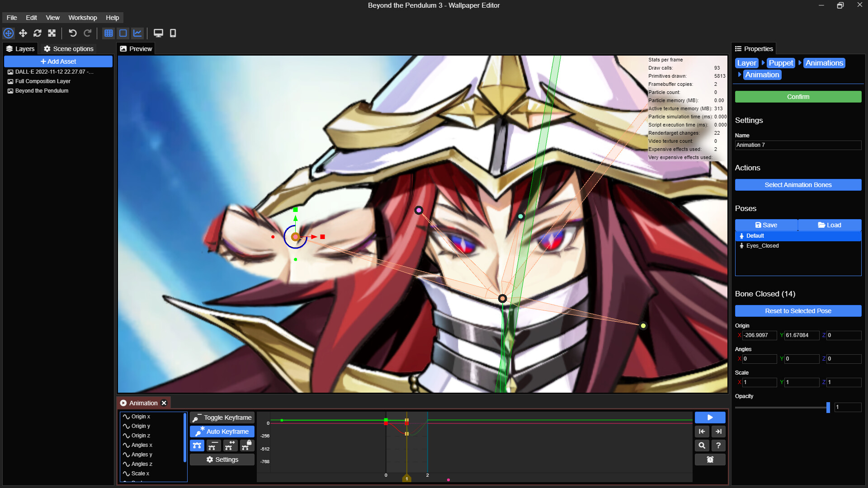The image size is (868, 488).
Task: Click the graph view icon in toolbar
Action: click(137, 33)
